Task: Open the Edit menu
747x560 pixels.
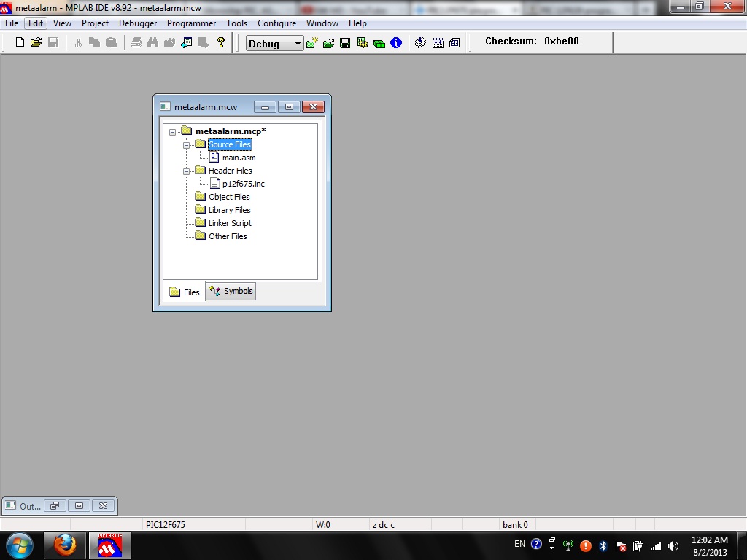Action: tap(36, 23)
